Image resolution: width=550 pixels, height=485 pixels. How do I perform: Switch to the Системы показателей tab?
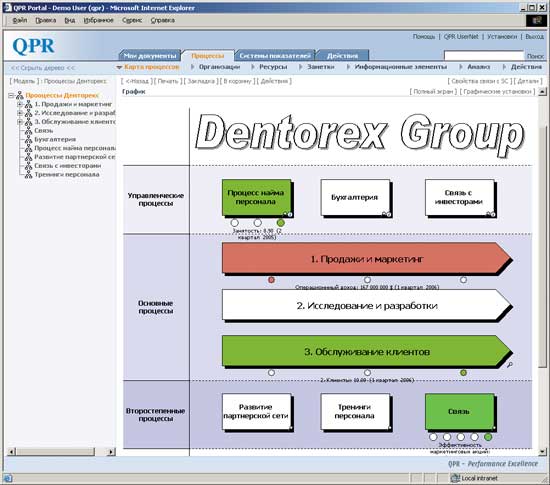(x=275, y=56)
